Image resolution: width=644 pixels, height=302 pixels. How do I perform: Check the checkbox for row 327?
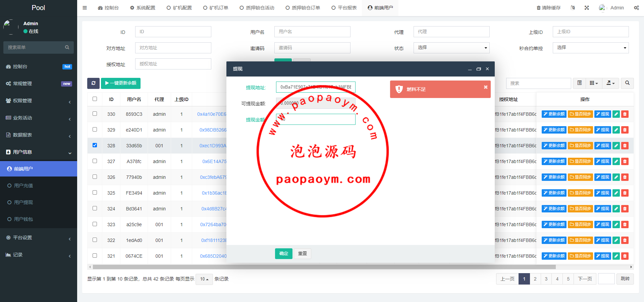point(95,161)
